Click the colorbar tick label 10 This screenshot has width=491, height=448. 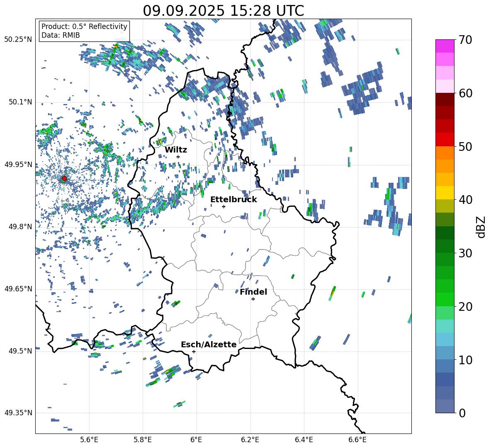[466, 360]
